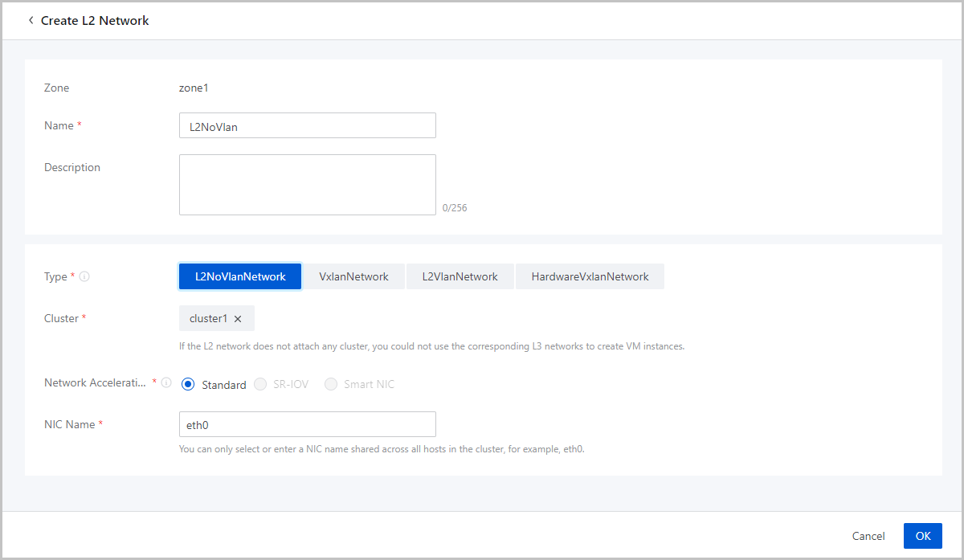Click the NIC Name label
This screenshot has width=964, height=560.
tap(70, 424)
